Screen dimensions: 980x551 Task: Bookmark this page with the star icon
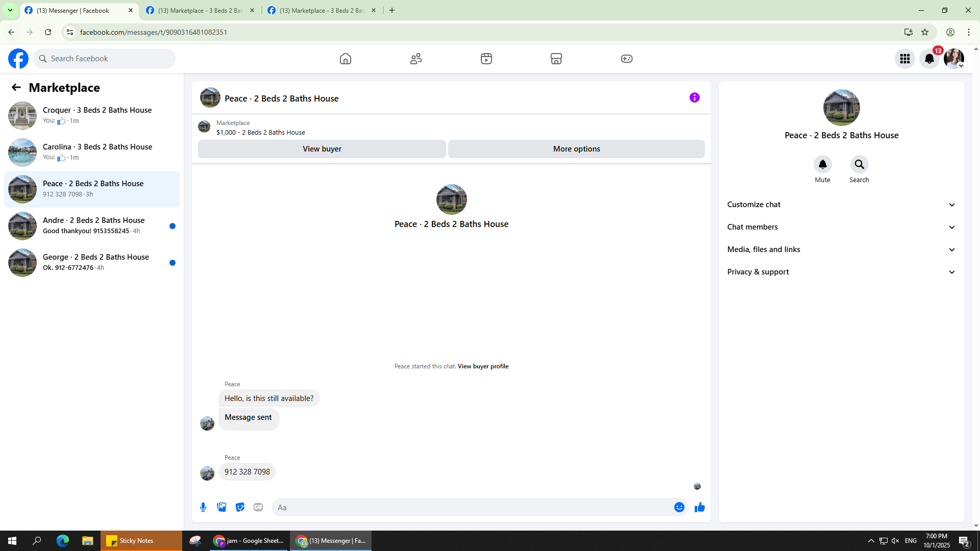tap(925, 32)
